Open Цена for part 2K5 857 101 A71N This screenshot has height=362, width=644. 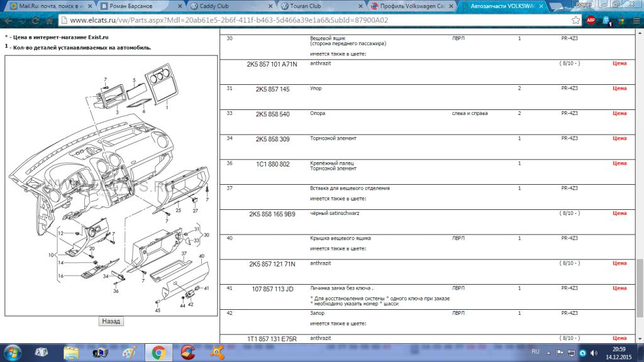619,63
